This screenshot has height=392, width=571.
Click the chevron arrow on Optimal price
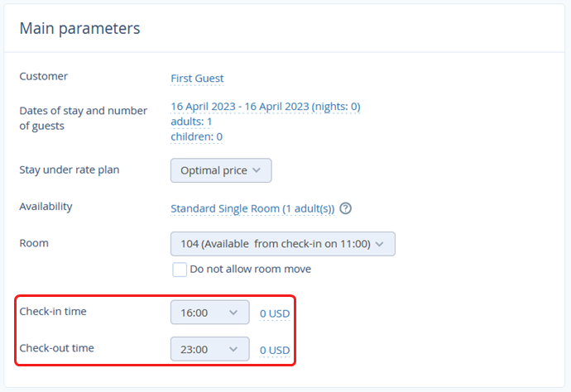point(257,170)
